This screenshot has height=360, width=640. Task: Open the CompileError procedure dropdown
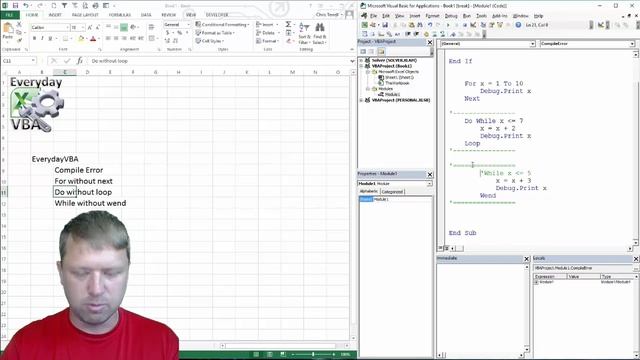(x=632, y=44)
